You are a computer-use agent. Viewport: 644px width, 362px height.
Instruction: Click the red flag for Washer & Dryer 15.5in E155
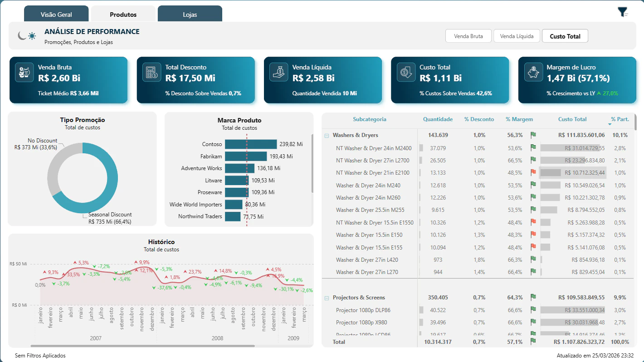click(x=533, y=247)
